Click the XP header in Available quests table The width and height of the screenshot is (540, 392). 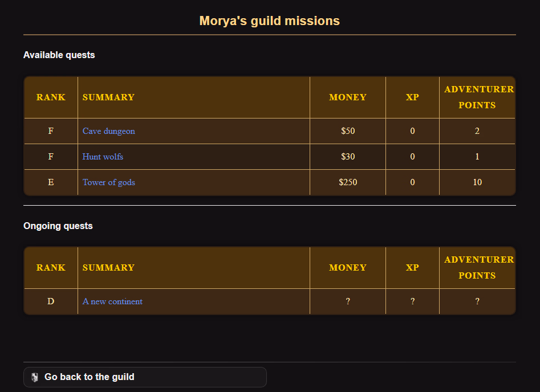coord(412,97)
